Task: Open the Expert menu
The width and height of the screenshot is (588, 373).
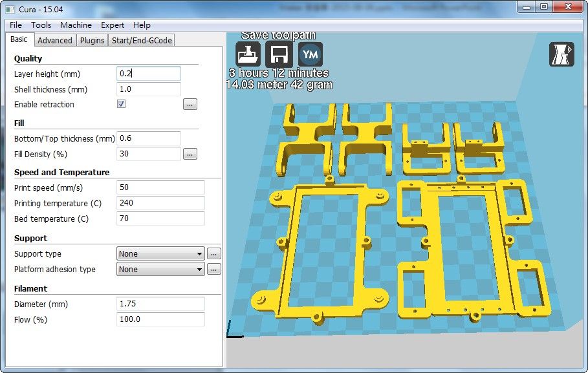Action: click(112, 25)
